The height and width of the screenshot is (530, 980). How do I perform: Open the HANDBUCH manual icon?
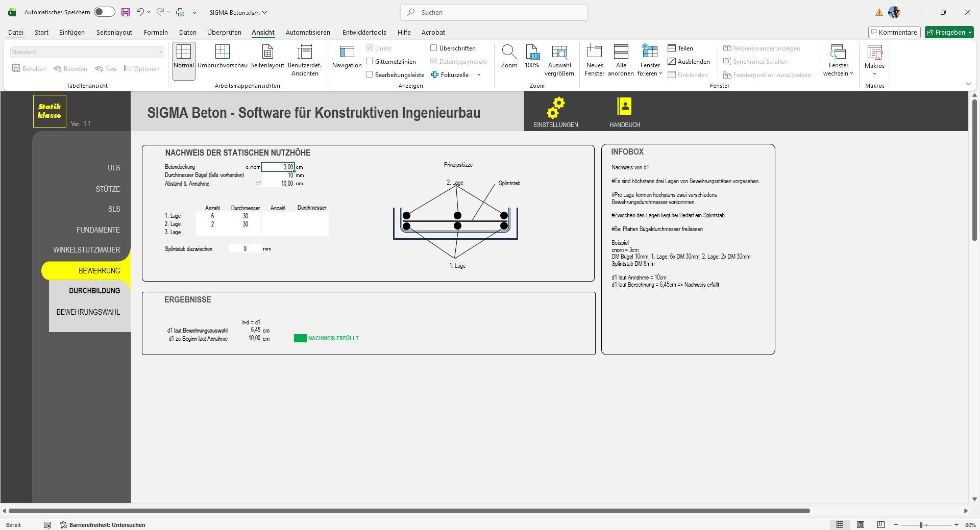(624, 107)
